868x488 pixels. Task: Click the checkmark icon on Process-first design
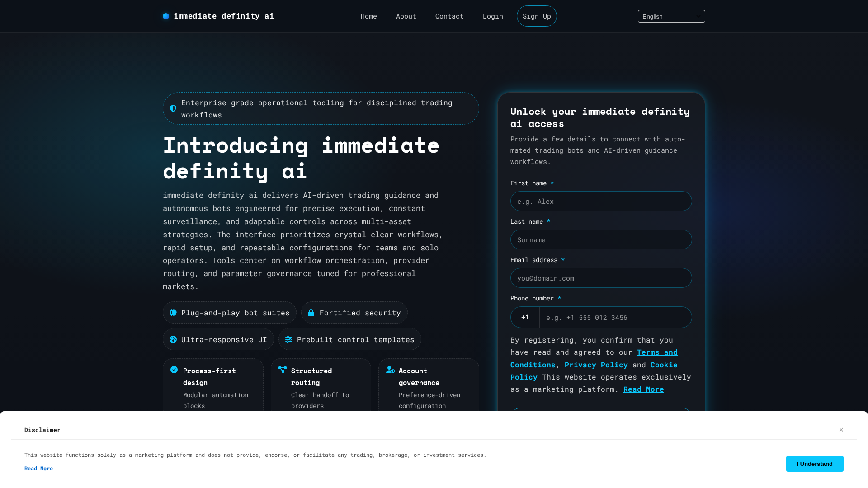click(x=174, y=370)
